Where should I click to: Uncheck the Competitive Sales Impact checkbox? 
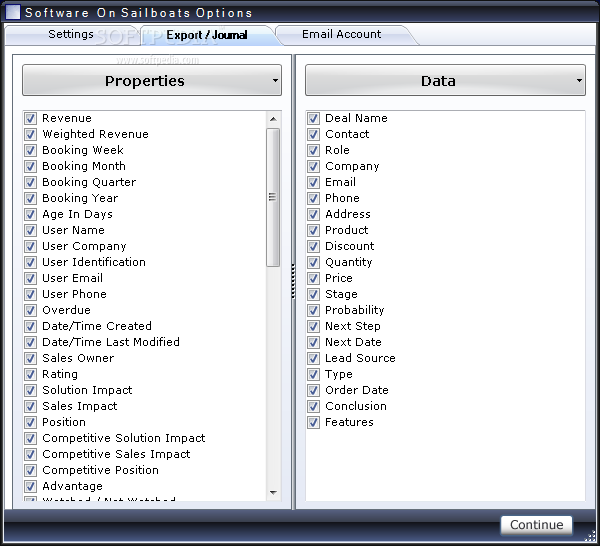coord(31,455)
